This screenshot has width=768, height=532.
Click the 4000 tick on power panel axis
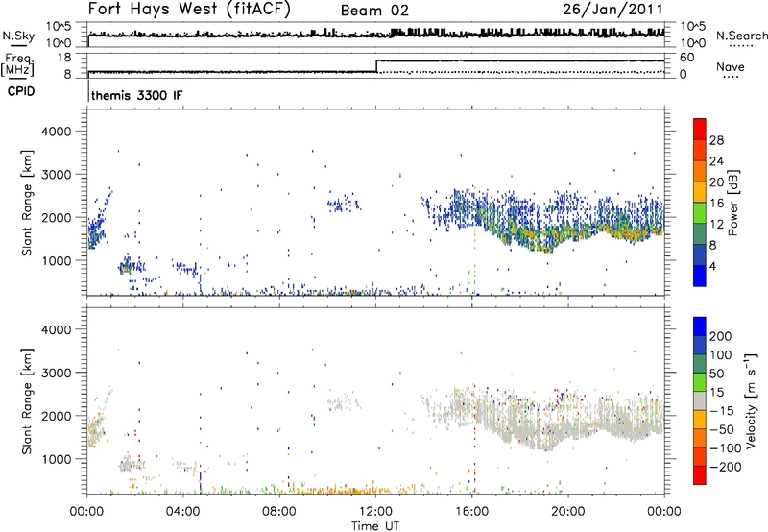(x=57, y=132)
